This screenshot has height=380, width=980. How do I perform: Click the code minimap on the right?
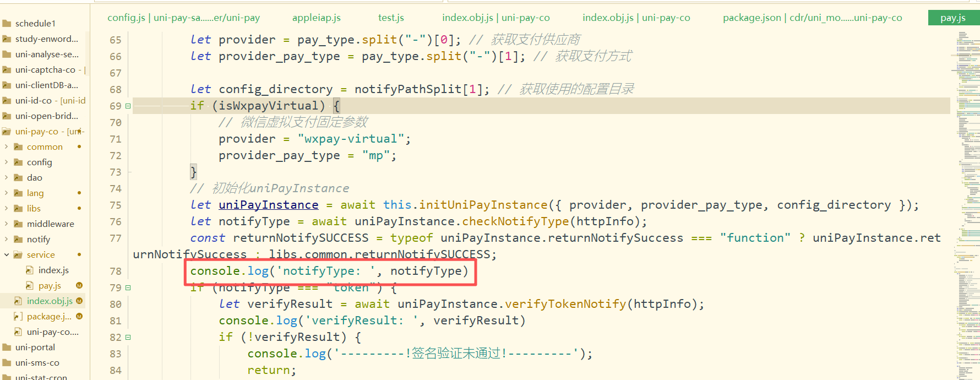click(967, 193)
